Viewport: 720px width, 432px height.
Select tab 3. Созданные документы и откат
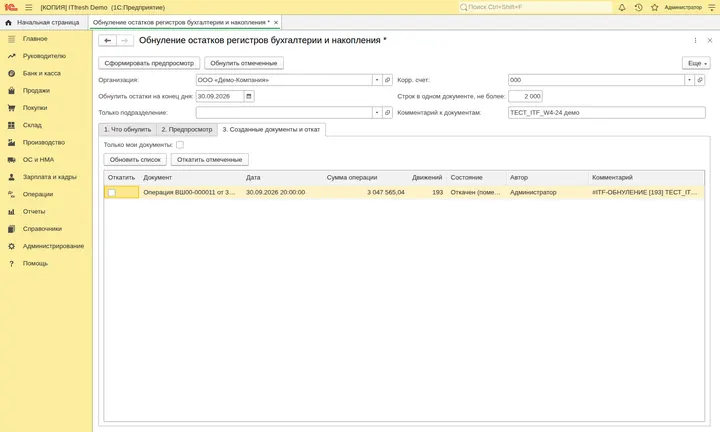click(x=271, y=129)
